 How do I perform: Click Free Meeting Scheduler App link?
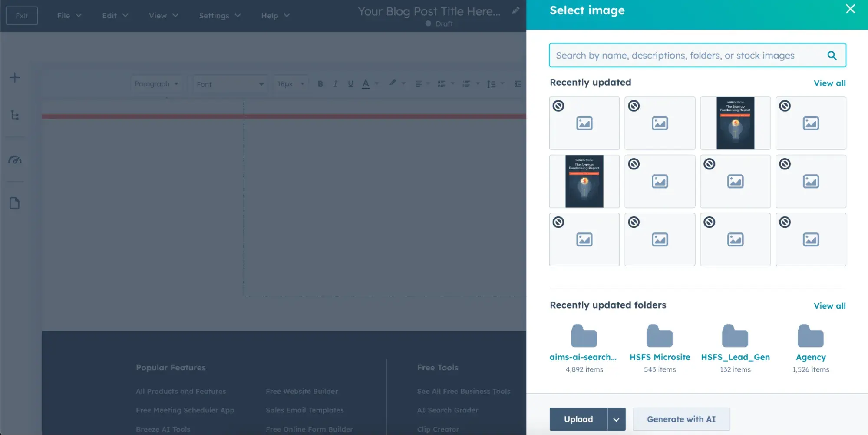pos(185,410)
